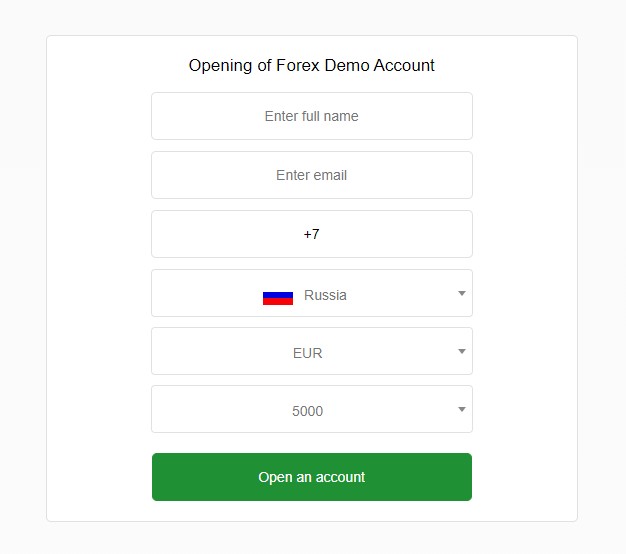Click the Open an account button
Screen dimensions: 626x554
coord(312,477)
